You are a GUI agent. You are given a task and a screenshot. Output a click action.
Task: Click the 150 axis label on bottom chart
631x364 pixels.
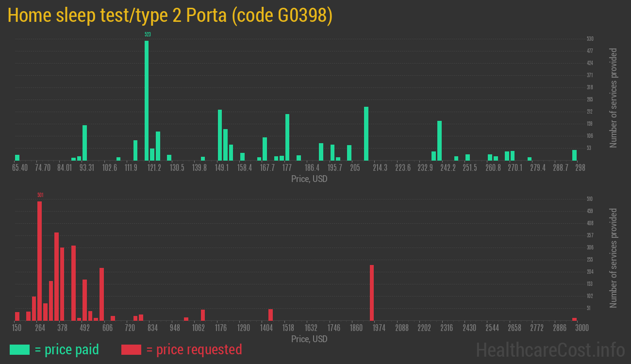point(17,328)
